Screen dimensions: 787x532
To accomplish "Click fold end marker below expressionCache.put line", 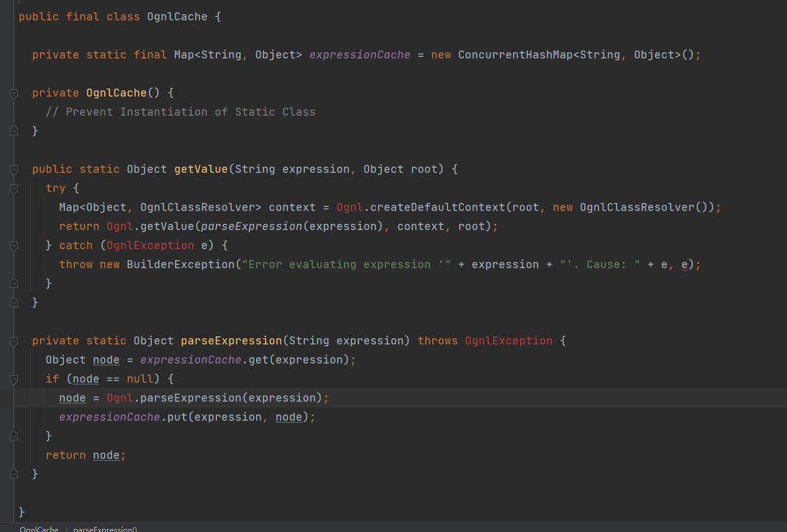I will (x=14, y=436).
